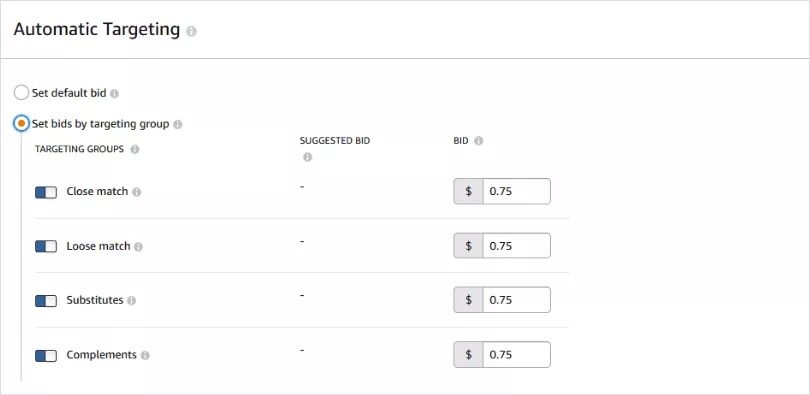The image size is (810, 395).
Task: Disable the Close match toggle switch
Action: [x=46, y=193]
